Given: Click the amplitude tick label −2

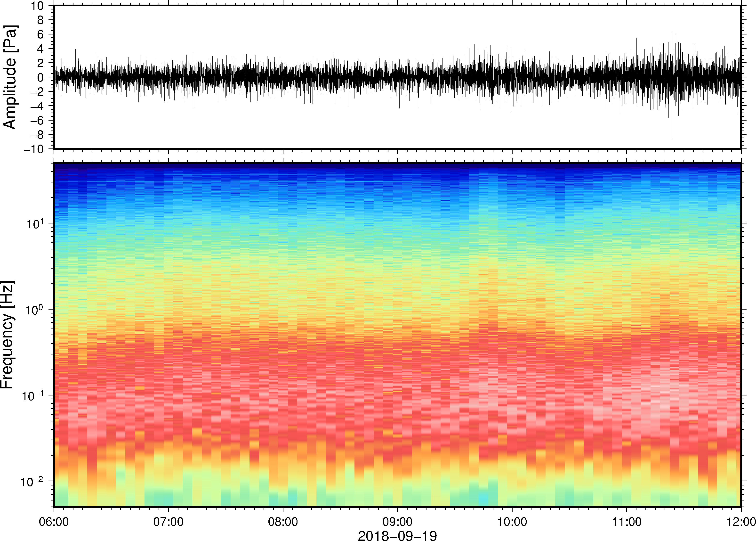Looking at the screenshot, I should point(37,92).
